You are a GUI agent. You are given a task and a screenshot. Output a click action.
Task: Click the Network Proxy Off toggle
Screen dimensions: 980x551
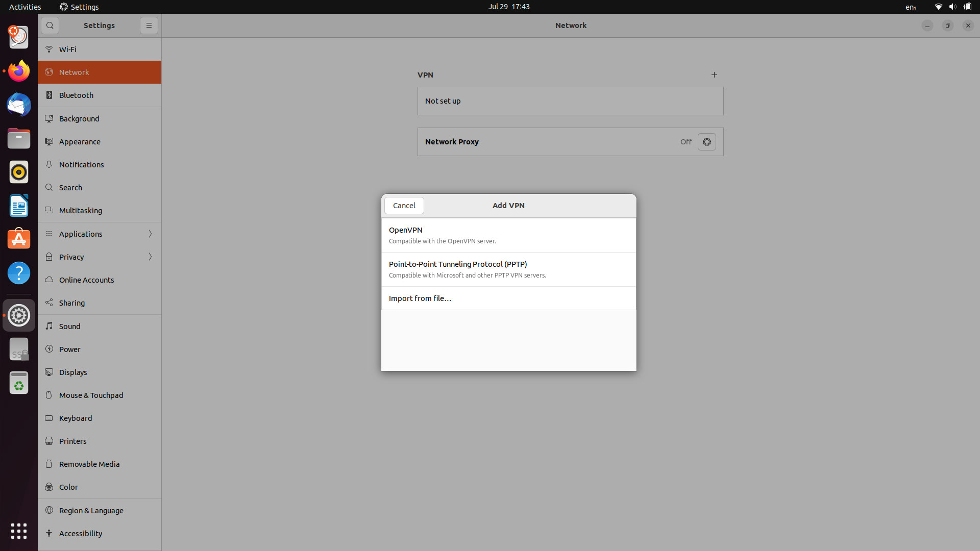pyautogui.click(x=685, y=142)
